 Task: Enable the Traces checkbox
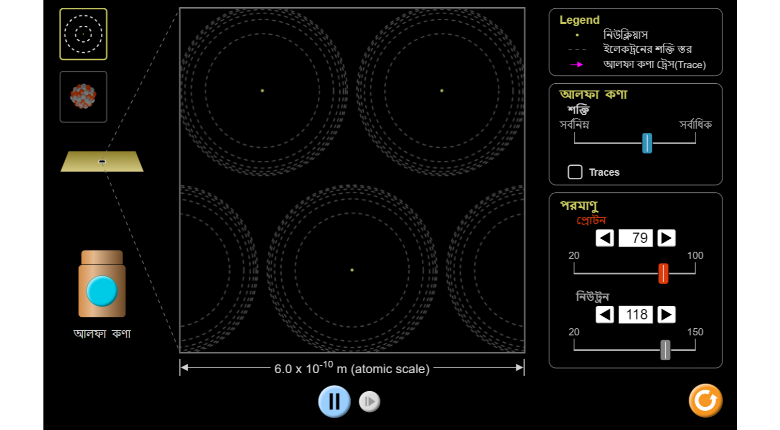point(575,172)
